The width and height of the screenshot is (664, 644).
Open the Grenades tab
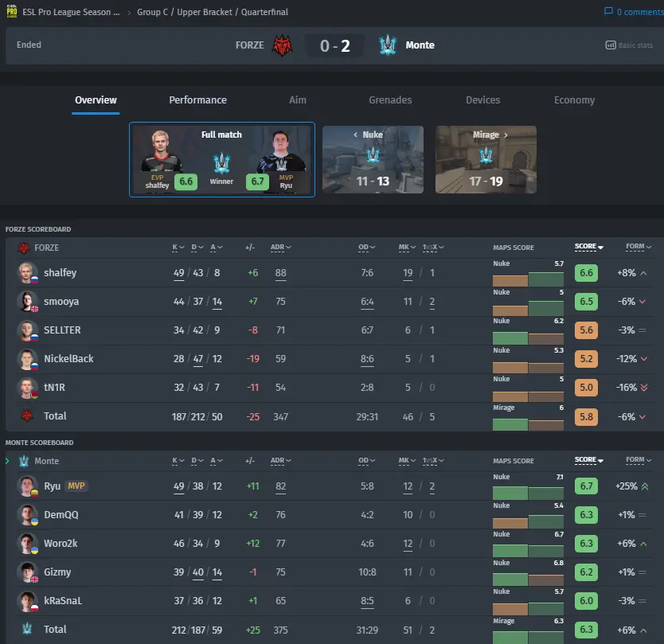pos(390,100)
